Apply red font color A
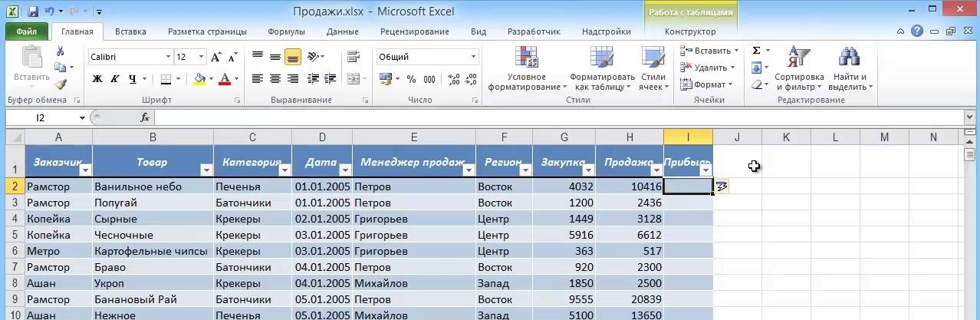980x320 pixels. (x=225, y=78)
